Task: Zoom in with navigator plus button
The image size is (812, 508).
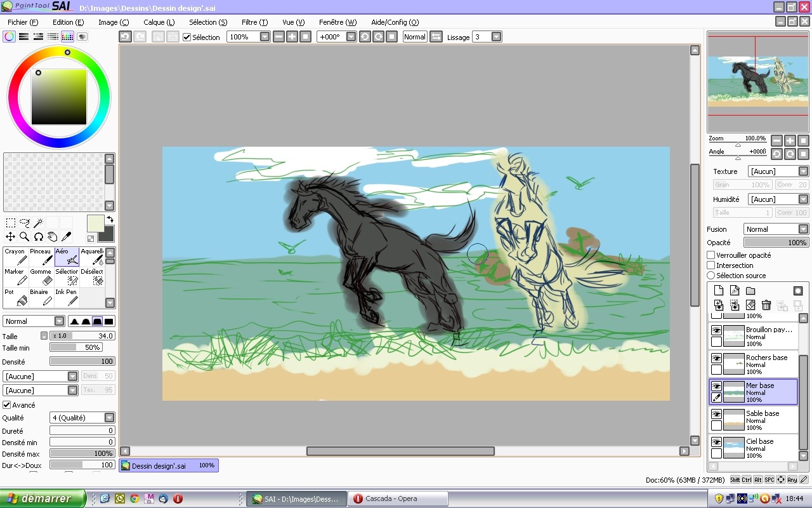Action: 790,140
